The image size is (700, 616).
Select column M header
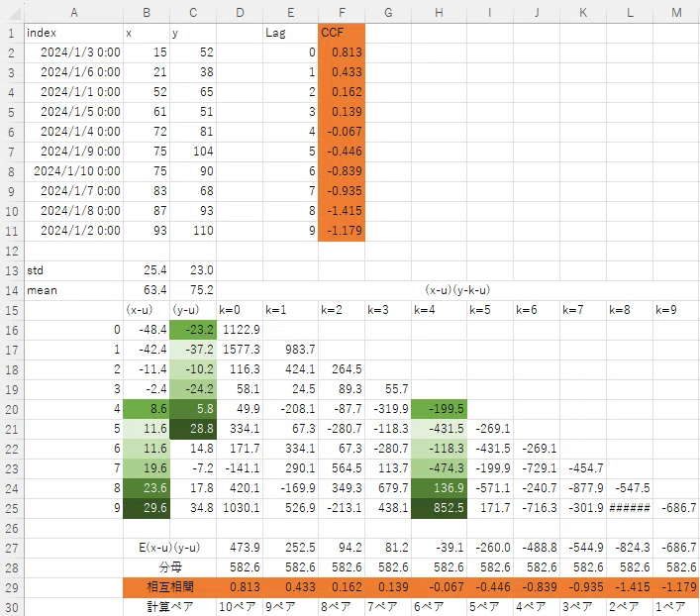(x=676, y=13)
